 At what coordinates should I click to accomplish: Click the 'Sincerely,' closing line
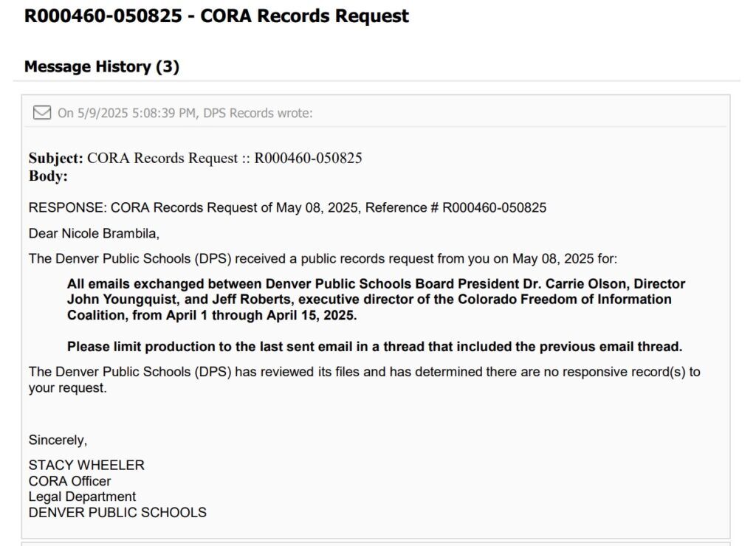coord(58,440)
